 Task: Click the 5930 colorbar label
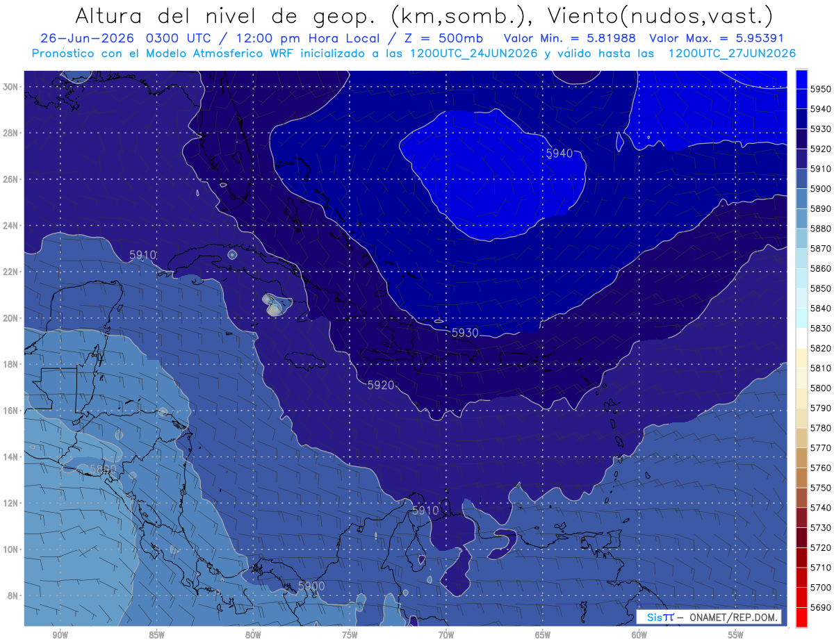821,129
